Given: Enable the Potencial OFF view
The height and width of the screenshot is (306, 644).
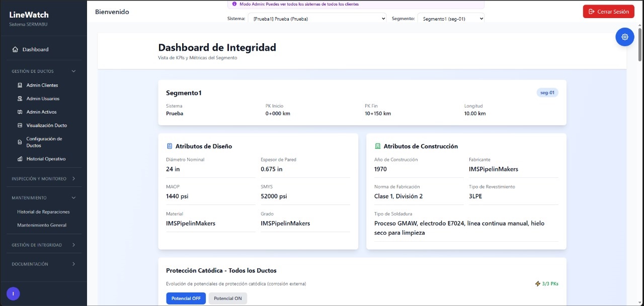Looking at the screenshot, I should (186, 298).
